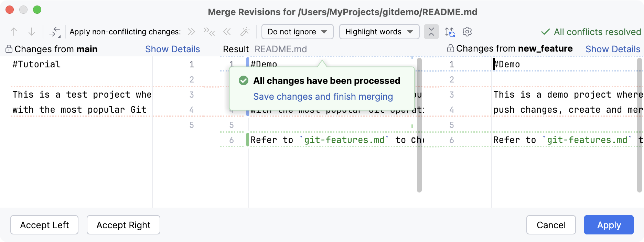
Task: Toggle synchronize scrolling button
Action: coord(450,32)
